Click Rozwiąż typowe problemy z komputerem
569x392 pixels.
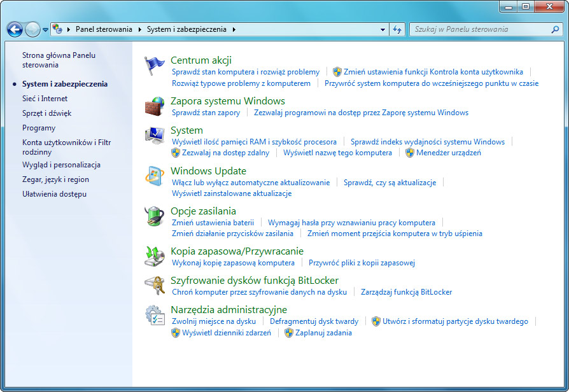[x=241, y=83]
